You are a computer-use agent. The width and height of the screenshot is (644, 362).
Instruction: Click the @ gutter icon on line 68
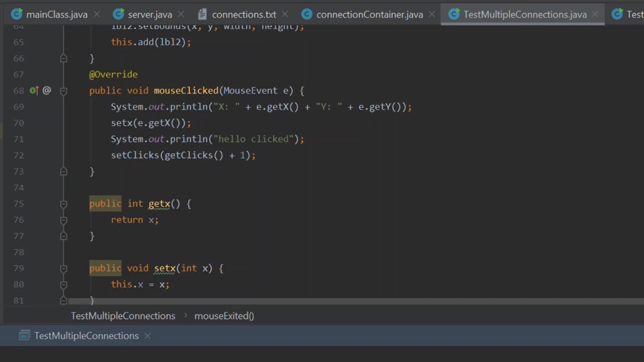coord(47,90)
